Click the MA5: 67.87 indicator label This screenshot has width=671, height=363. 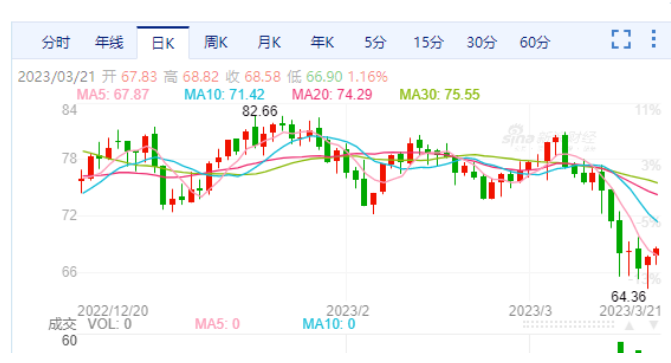[113, 94]
